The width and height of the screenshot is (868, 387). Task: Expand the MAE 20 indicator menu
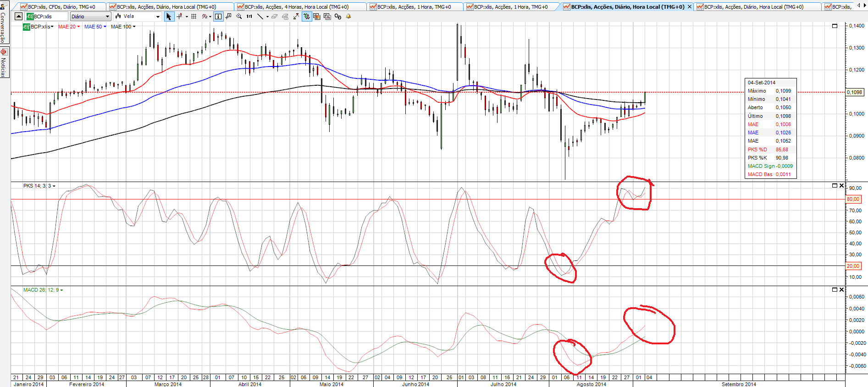(x=69, y=27)
